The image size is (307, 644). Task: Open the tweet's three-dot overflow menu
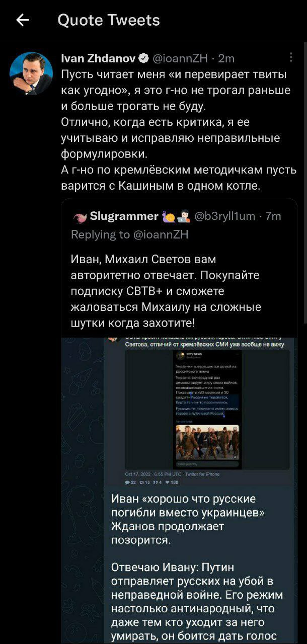(291, 57)
